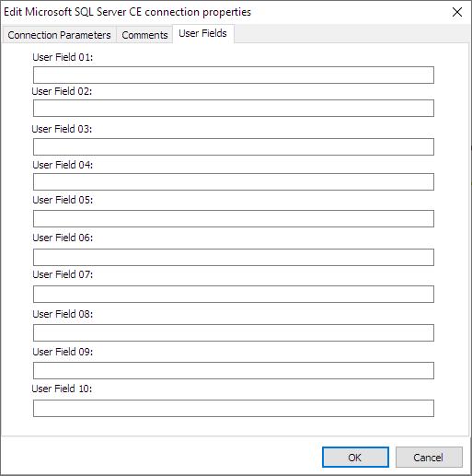Viewport: 472px width, 476px height.
Task: Discard changes with the Cancel button
Action: 429,458
